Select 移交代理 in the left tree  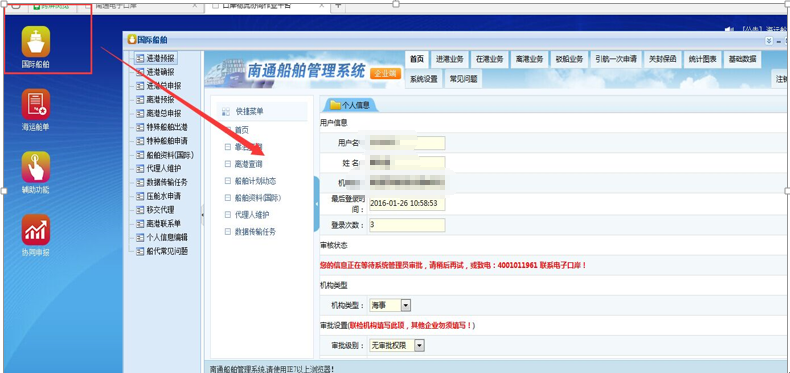coord(160,210)
